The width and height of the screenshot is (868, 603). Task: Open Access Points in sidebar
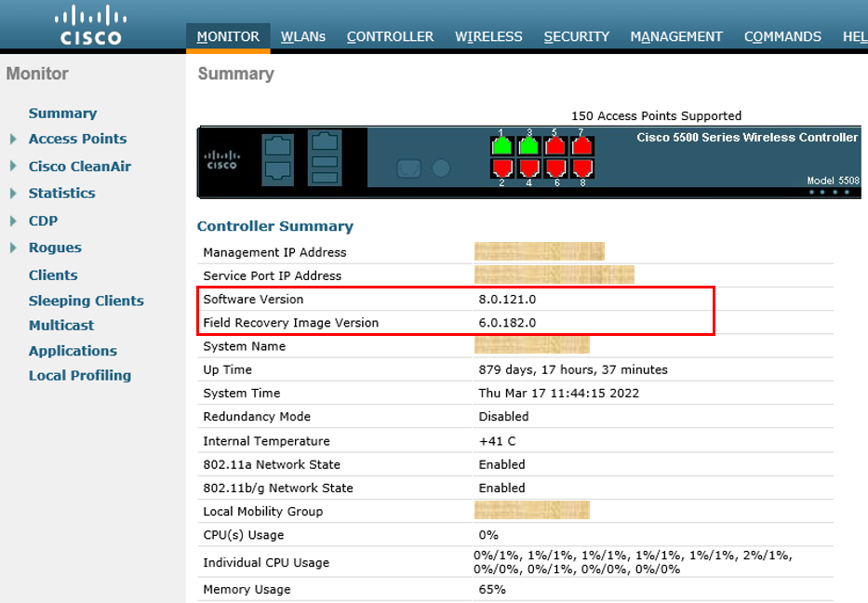coord(77,139)
